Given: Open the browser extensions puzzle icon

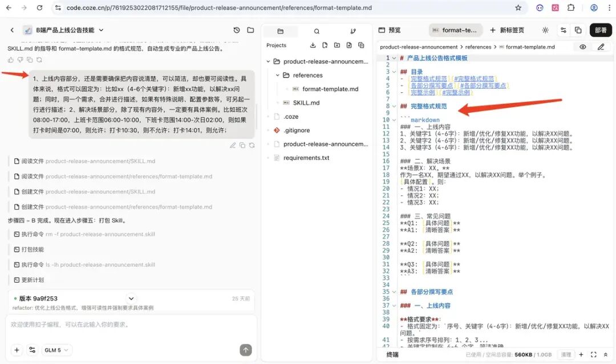Looking at the screenshot, I should pos(571,7).
